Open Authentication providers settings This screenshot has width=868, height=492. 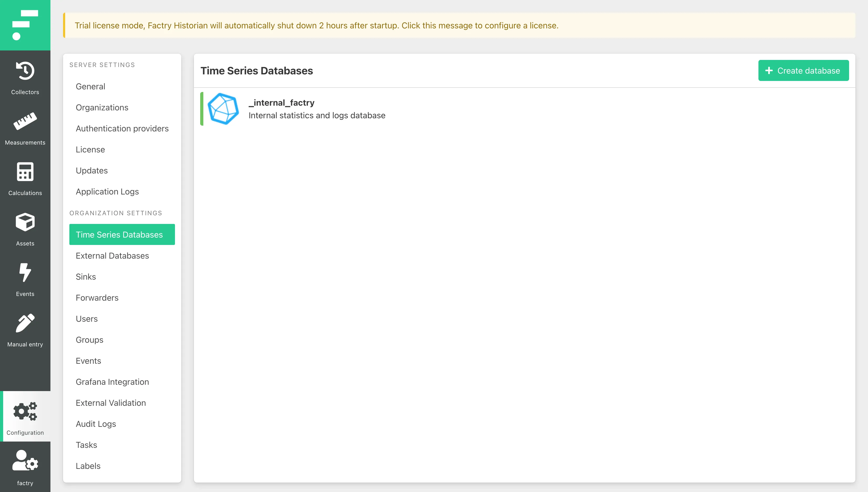122,129
